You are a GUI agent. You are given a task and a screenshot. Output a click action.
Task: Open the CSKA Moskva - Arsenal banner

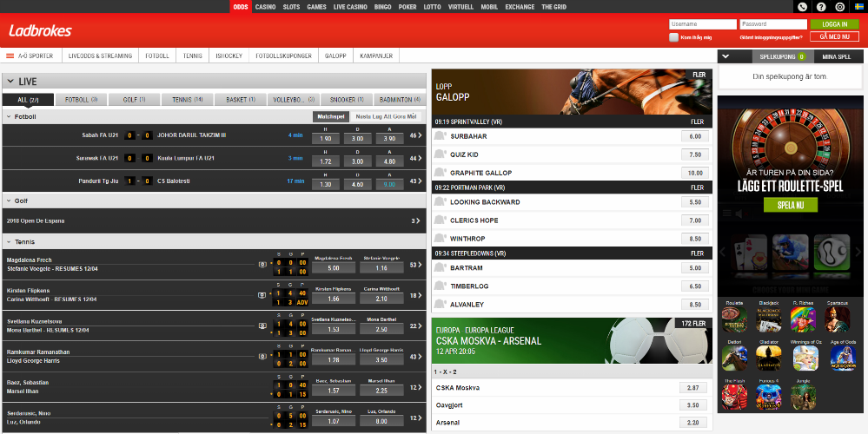pos(572,340)
